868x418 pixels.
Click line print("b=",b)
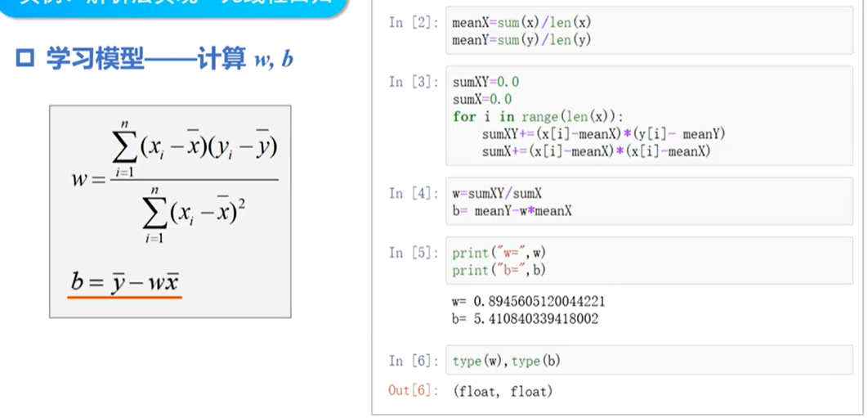click(499, 270)
